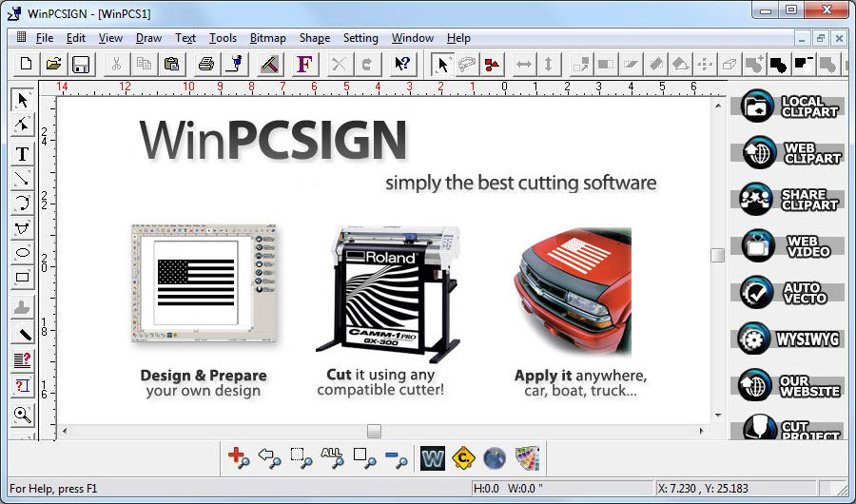
Task: Click the red truck image
Action: tap(573, 292)
